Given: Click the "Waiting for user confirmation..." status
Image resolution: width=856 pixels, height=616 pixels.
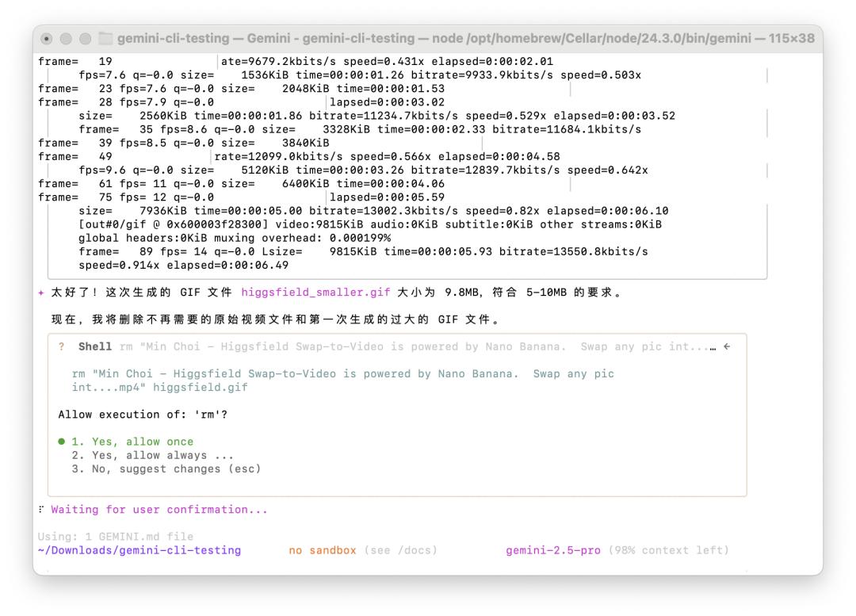Looking at the screenshot, I should point(159,510).
